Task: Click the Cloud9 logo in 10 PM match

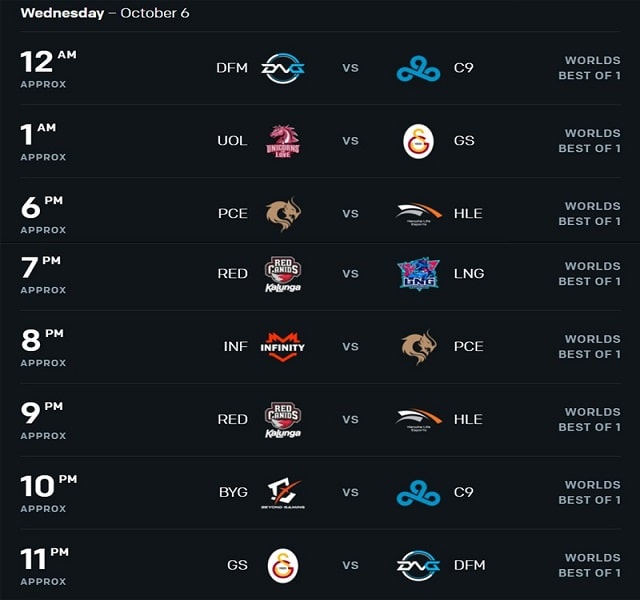Action: [418, 493]
